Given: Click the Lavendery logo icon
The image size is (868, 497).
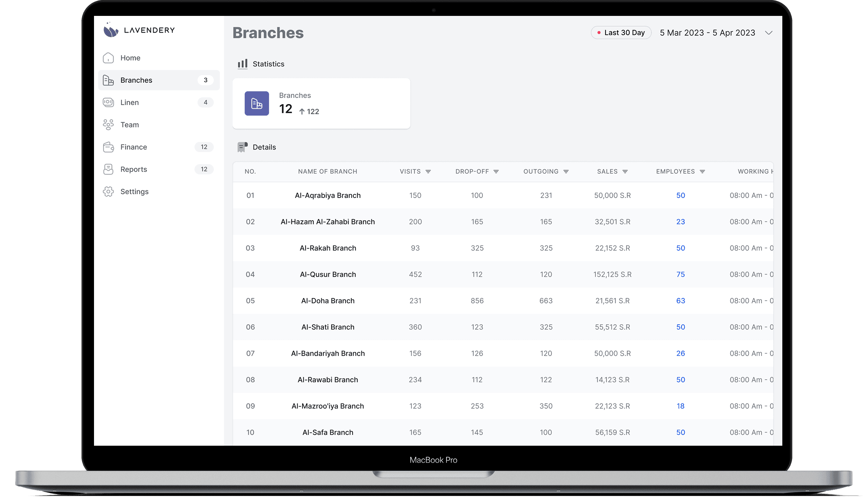Looking at the screenshot, I should click(x=111, y=30).
